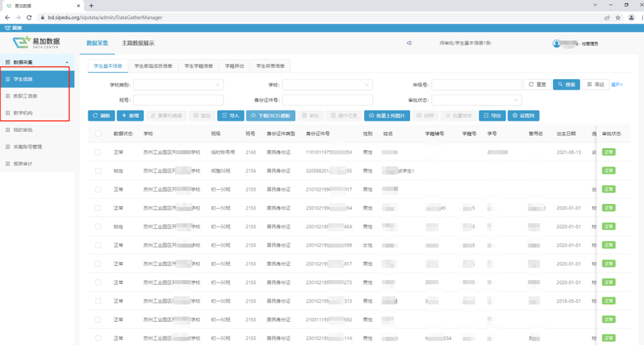Click the 撤回 withdraw button
The height and width of the screenshot is (345, 644).
[x=202, y=116]
